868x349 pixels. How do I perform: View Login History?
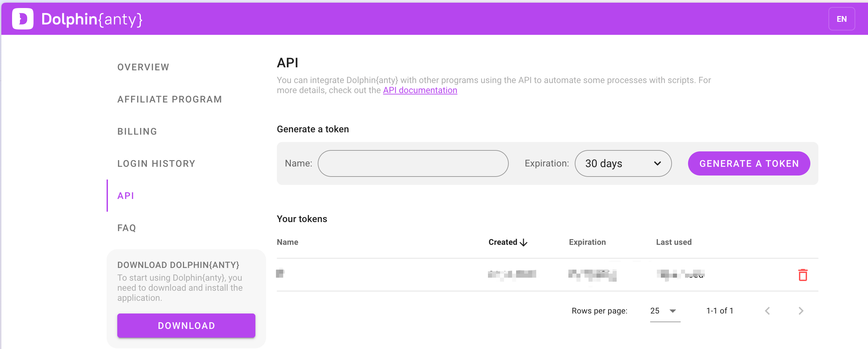point(157,164)
